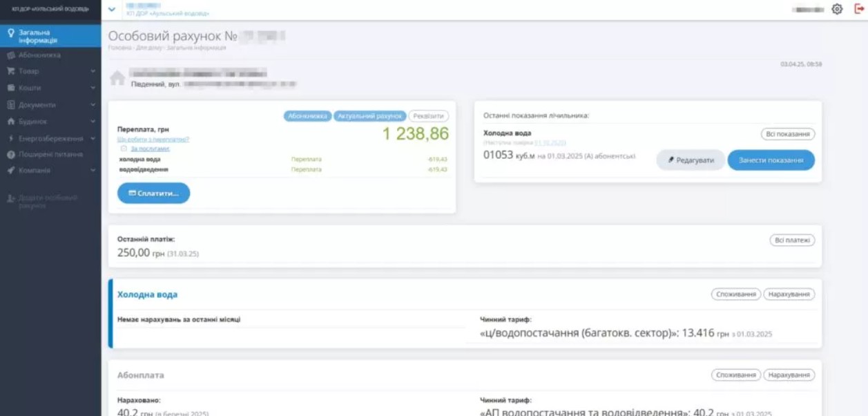
Task: Open the Що робити з переплатою link
Action: pyautogui.click(x=153, y=140)
